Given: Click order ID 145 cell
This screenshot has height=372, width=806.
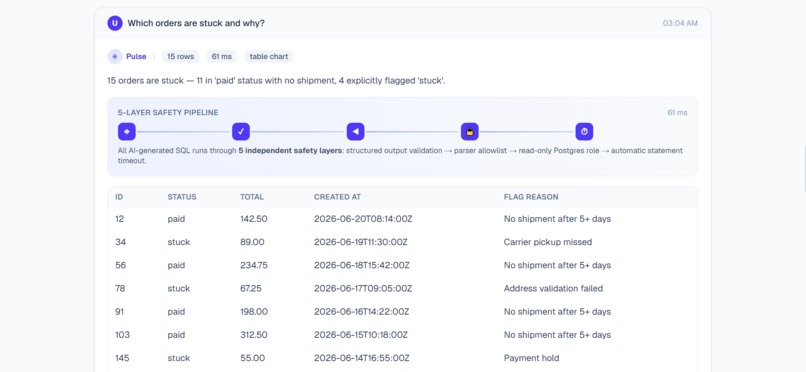Looking at the screenshot, I should pos(122,358).
